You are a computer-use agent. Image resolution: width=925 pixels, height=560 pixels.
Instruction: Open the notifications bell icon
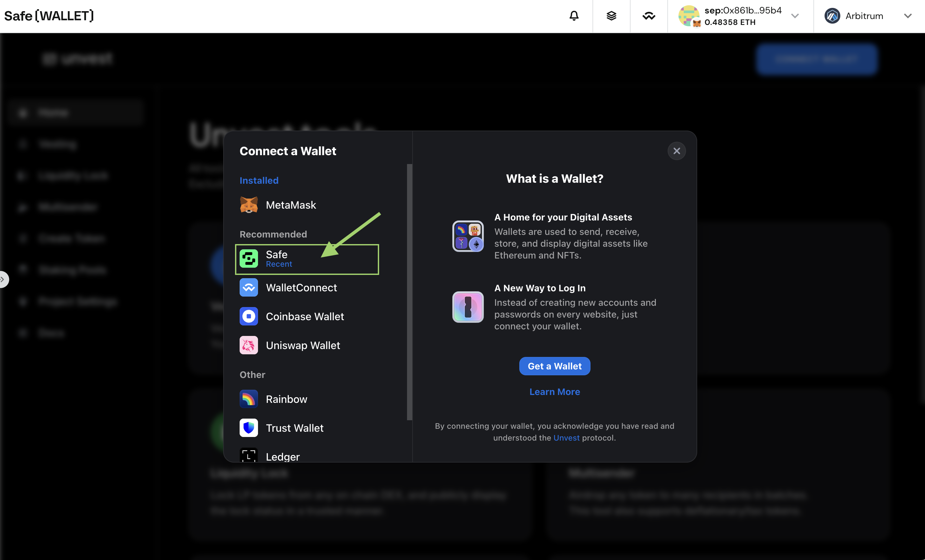coord(574,16)
